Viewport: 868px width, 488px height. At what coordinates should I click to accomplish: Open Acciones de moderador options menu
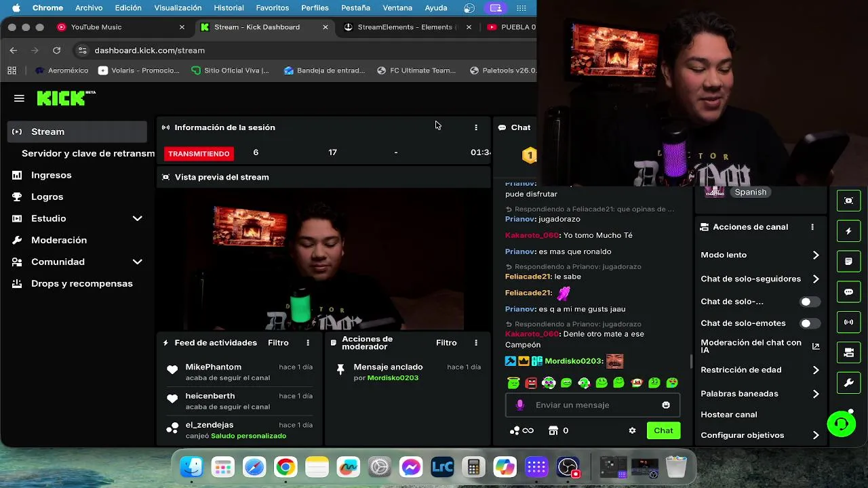point(476,343)
